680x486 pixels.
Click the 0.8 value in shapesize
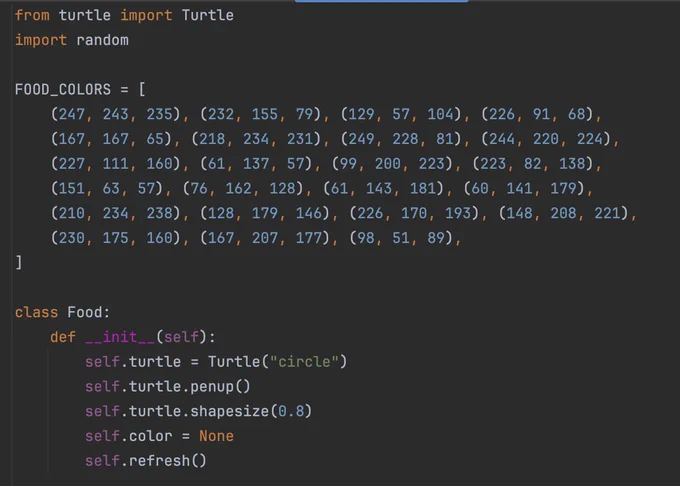(x=291, y=411)
